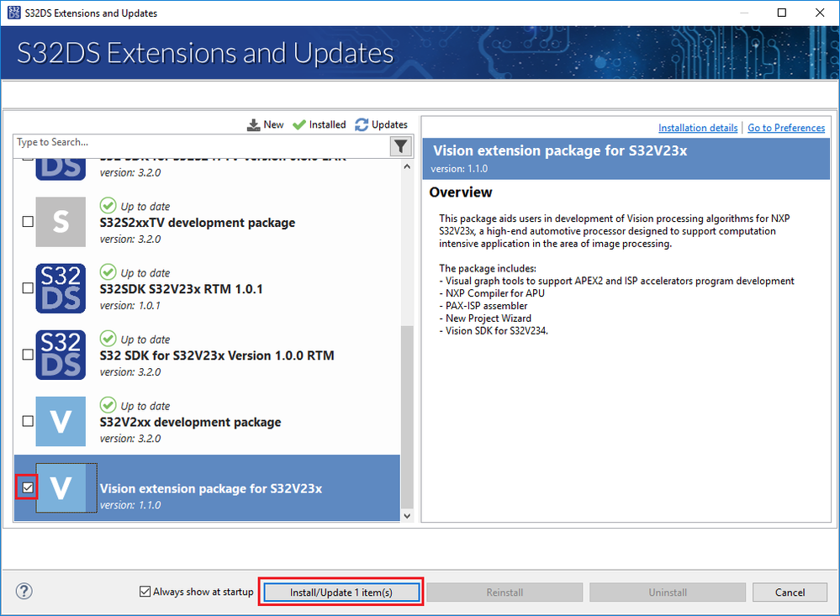This screenshot has width=840, height=616.
Task: Close the S32DS Extensions and Updates window
Action: tap(820, 13)
